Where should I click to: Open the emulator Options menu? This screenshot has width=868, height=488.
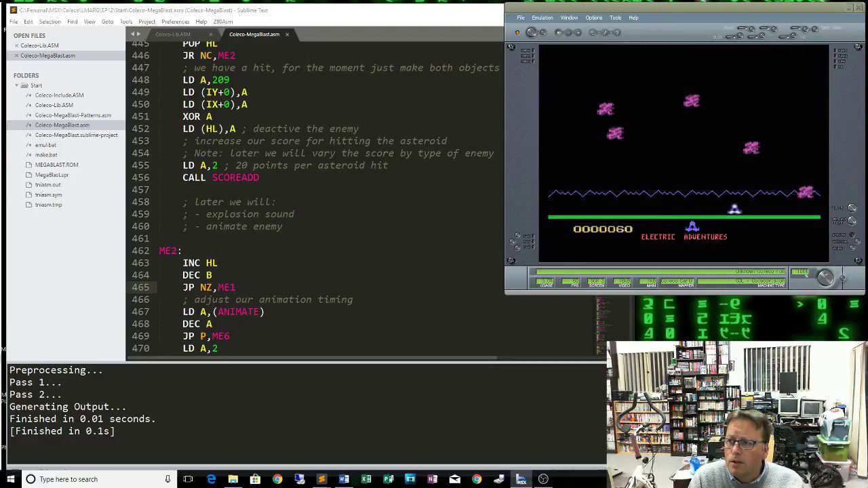coord(593,18)
